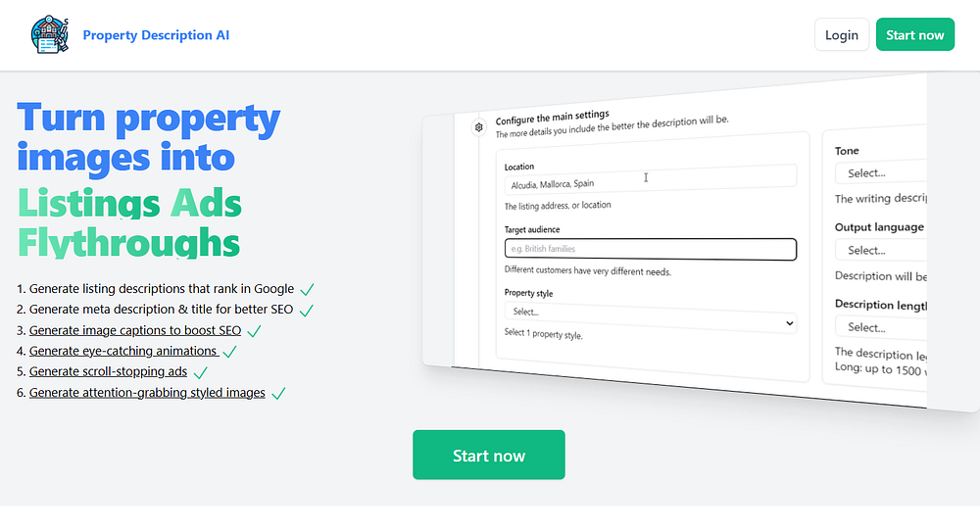This screenshot has height=531, width=980.
Task: Open Generate image captions to boost SEO link
Action: (135, 330)
